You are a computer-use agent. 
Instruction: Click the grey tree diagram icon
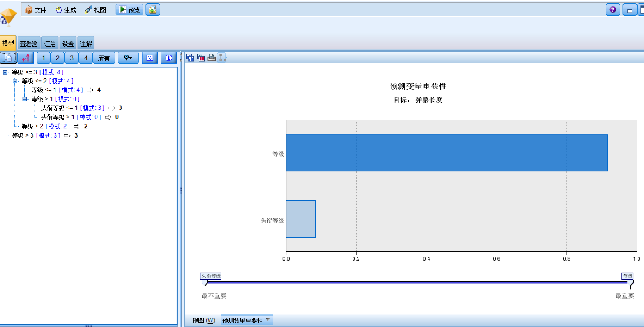(222, 58)
